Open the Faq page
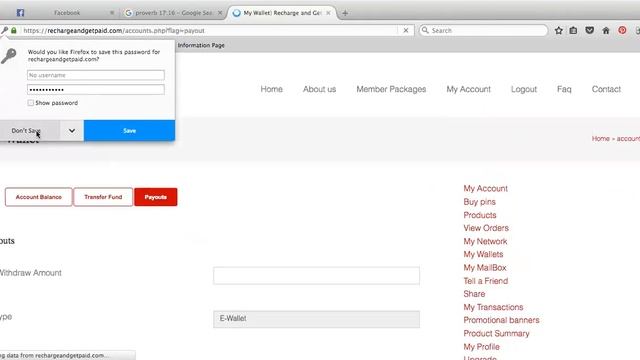Image resolution: width=640 pixels, height=360 pixels. 564,89
